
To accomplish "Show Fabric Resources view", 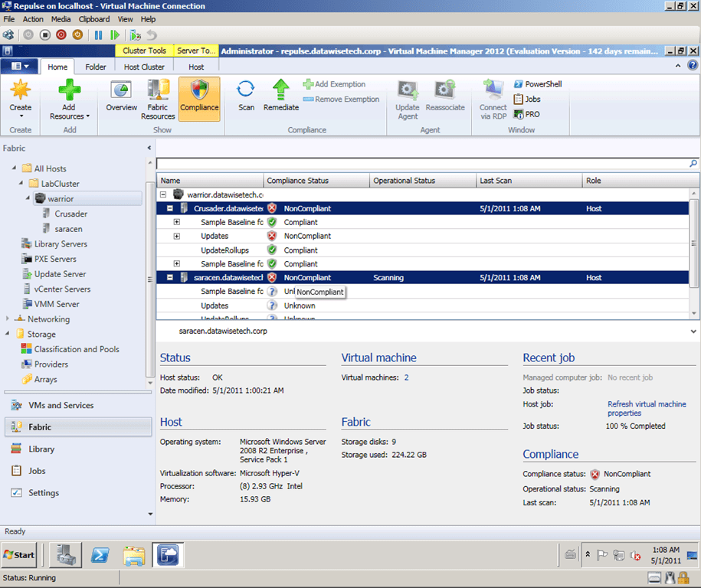I will click(x=158, y=99).
